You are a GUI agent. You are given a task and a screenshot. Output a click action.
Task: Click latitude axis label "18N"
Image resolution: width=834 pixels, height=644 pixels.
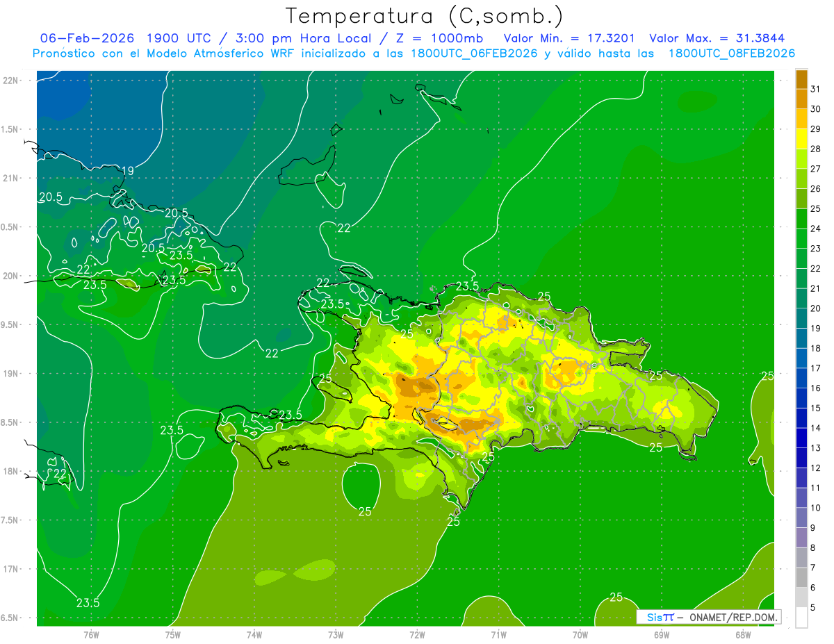click(10, 471)
